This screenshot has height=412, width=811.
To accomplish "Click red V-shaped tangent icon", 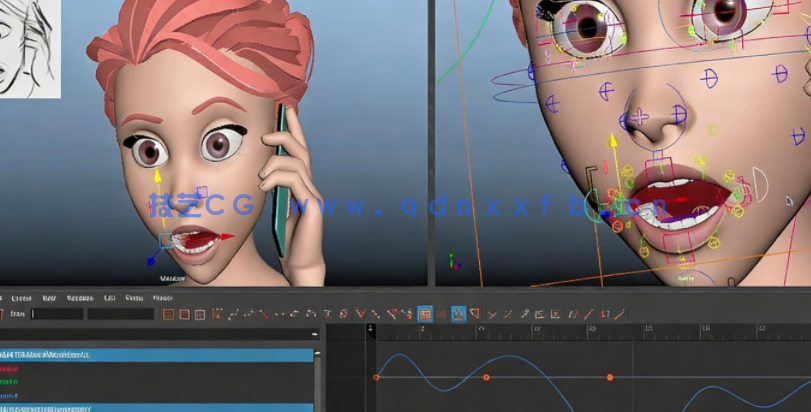I will tap(361, 313).
